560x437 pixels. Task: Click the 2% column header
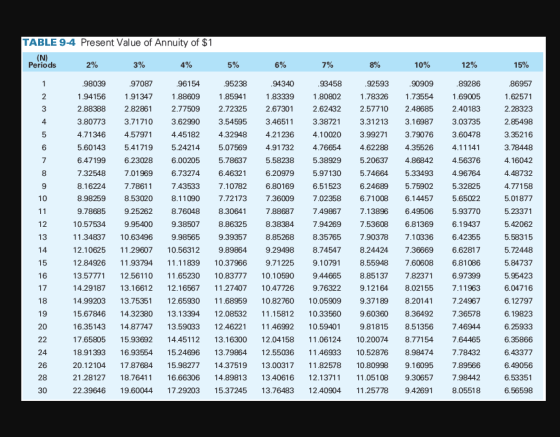[92, 65]
